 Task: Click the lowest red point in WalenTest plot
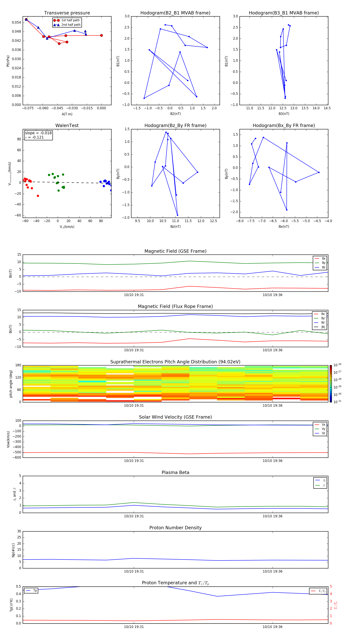(x=38, y=196)
